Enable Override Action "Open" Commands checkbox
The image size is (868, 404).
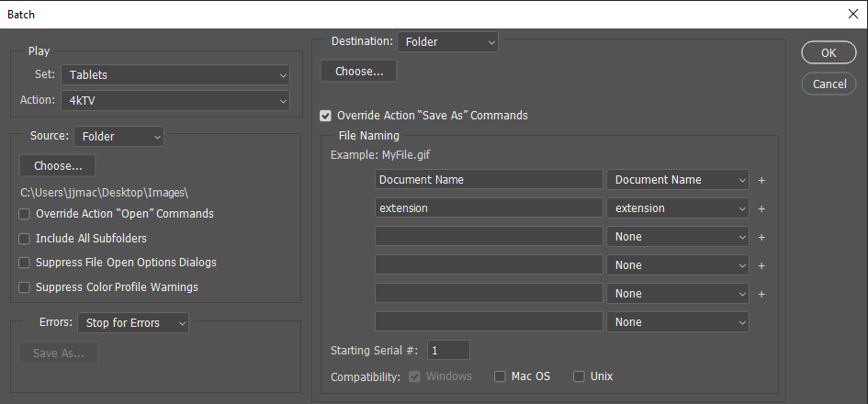click(x=24, y=214)
